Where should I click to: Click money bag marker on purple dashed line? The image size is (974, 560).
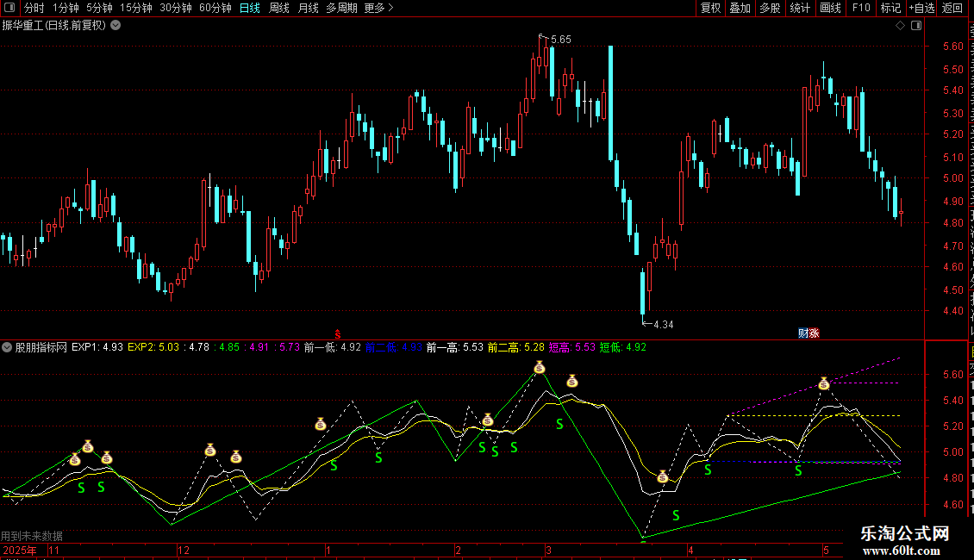coord(824,383)
